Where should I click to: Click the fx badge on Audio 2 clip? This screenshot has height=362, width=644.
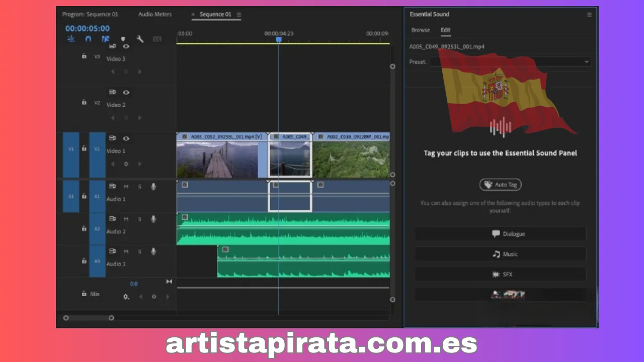(185, 217)
